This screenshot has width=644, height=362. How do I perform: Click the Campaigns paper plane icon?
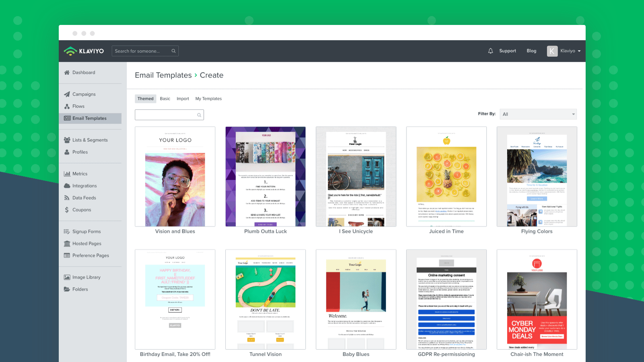[67, 95]
